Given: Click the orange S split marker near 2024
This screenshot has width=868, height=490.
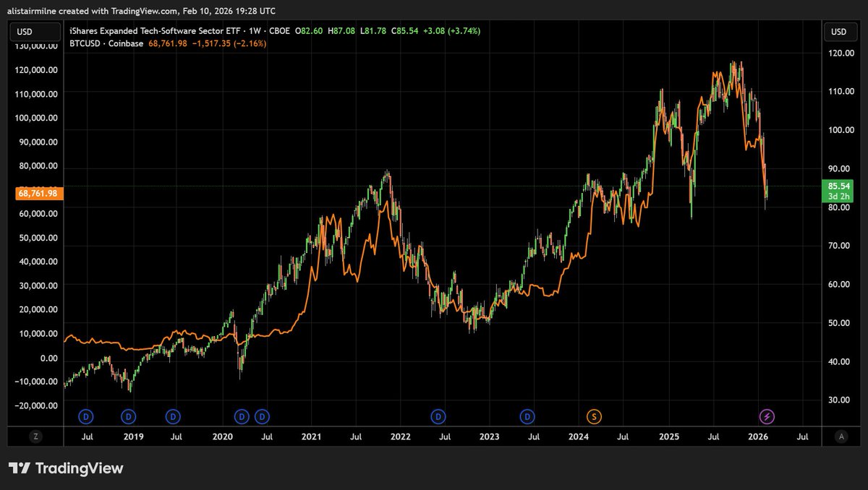Looking at the screenshot, I should [x=592, y=416].
